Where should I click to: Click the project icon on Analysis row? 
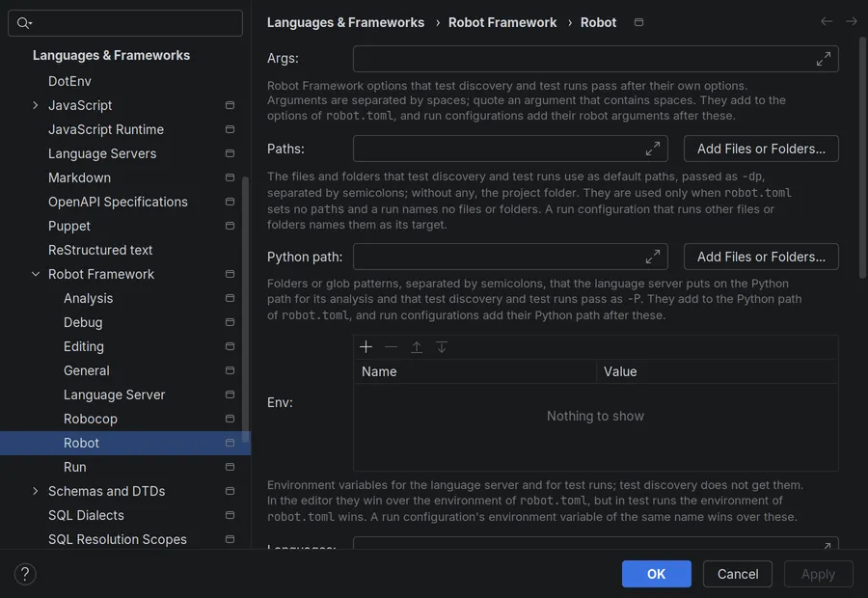(x=230, y=298)
